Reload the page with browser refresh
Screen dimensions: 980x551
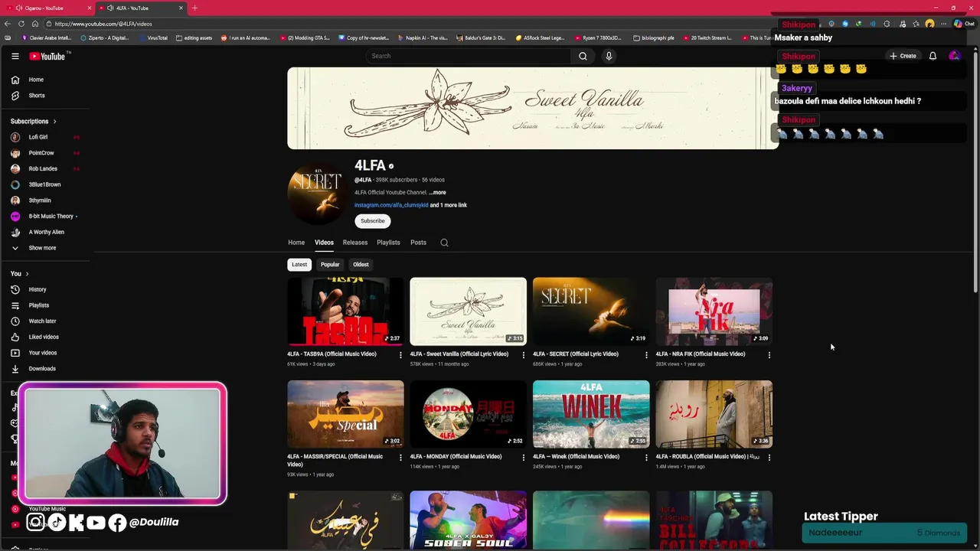click(x=21, y=24)
